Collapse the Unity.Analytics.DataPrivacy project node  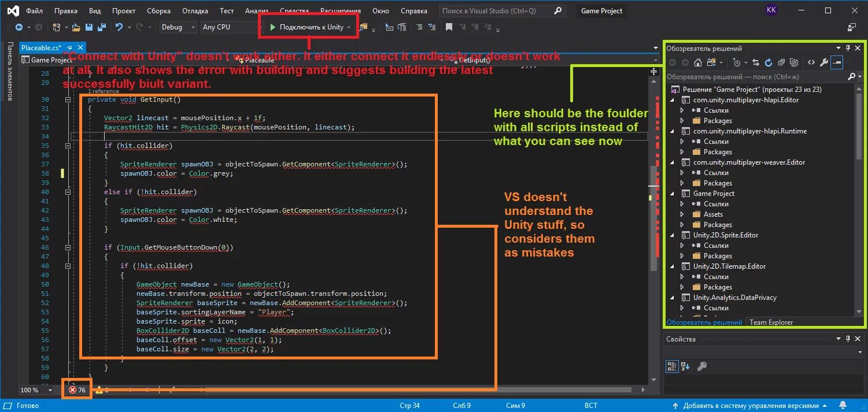(672, 298)
